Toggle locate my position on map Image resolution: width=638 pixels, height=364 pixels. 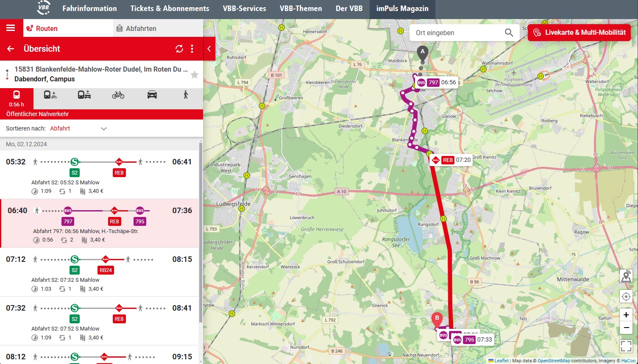[626, 296]
